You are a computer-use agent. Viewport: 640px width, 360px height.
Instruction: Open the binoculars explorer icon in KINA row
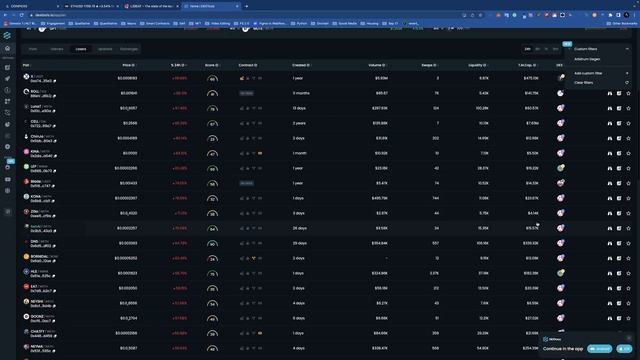coord(610,153)
